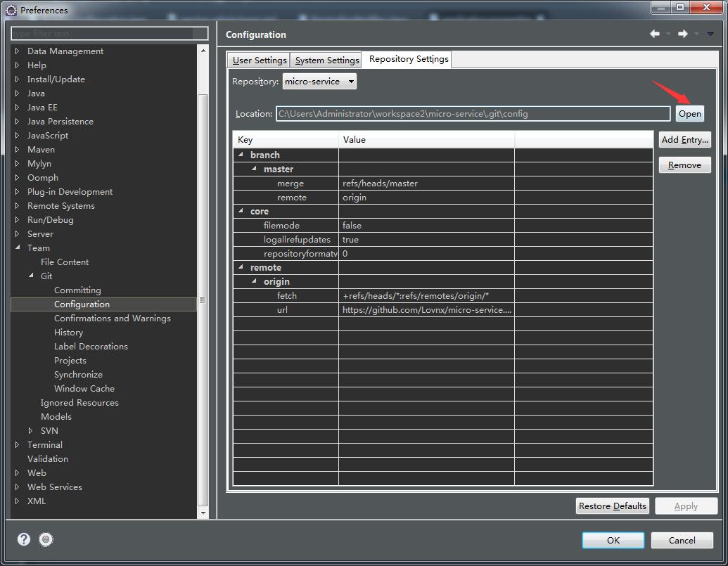Expand the Java EE tree node
Screen dimensions: 728x566
click(x=17, y=107)
